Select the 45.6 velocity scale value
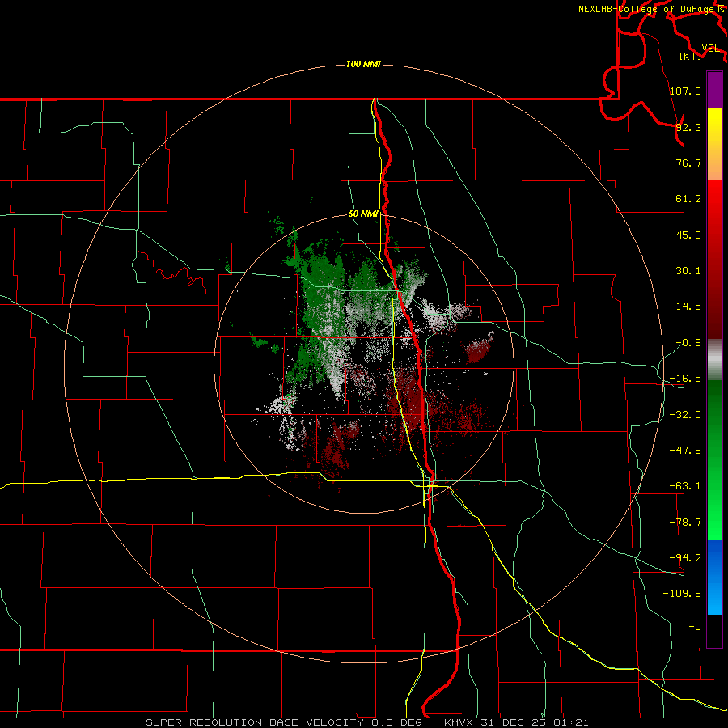Image resolution: width=728 pixels, height=728 pixels. (x=688, y=235)
